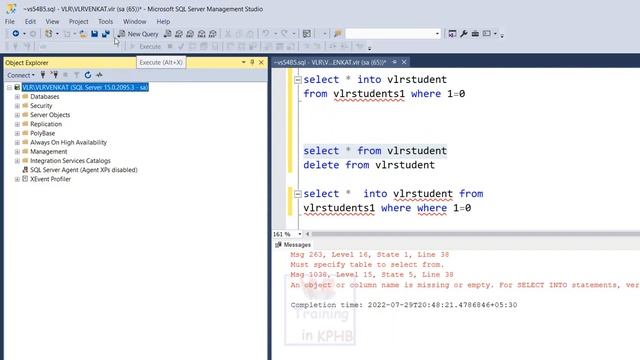640x360 pixels.
Task: Open the View menu
Action: (x=52, y=22)
